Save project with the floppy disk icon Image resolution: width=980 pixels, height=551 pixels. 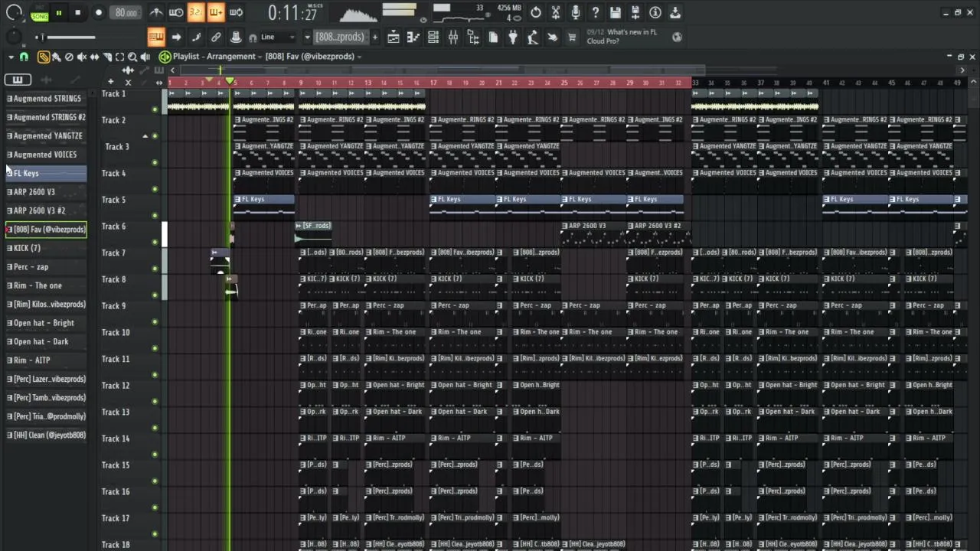(x=616, y=12)
